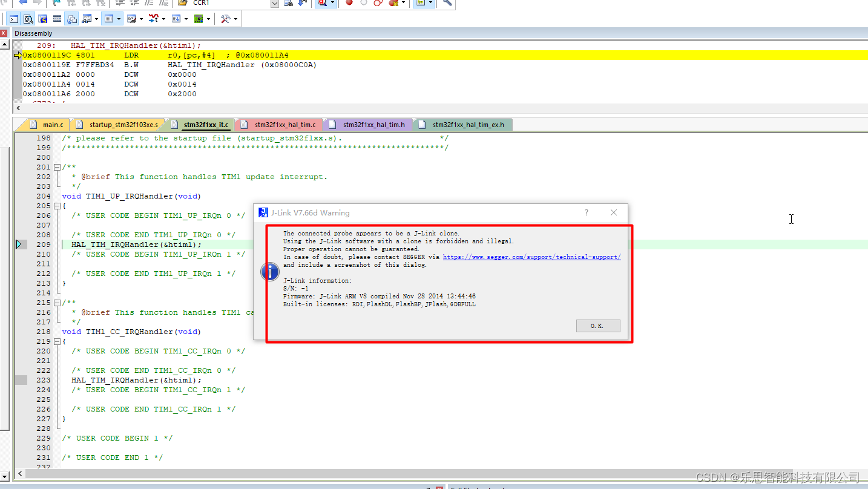
Task: Select the highlighted LDR r0,[pc,#4] disassembly line
Action: tap(445, 55)
